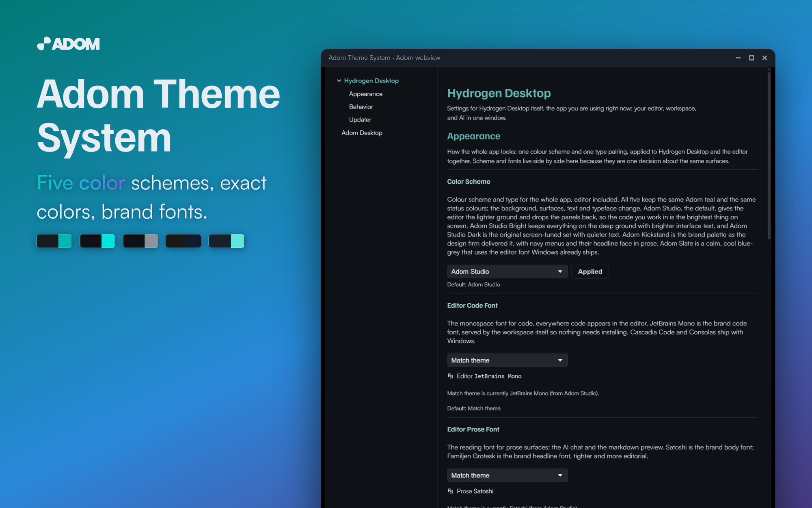This screenshot has height=508, width=812.
Task: Click the 'Default: Adom Studio' hint text
Action: [473, 284]
